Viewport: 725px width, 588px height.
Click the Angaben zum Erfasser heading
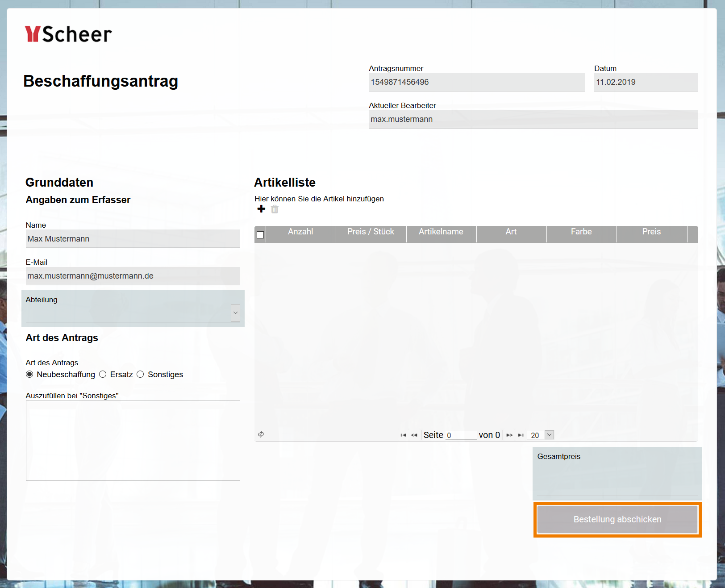point(78,200)
